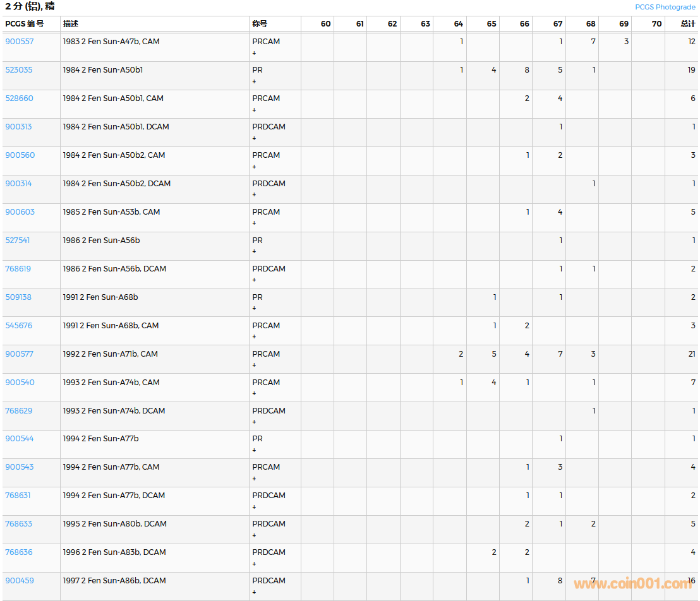Expand plus grades for 1984 Sun-A50b1 PR row
Image resolution: width=700 pixels, height=601 pixels.
click(255, 81)
